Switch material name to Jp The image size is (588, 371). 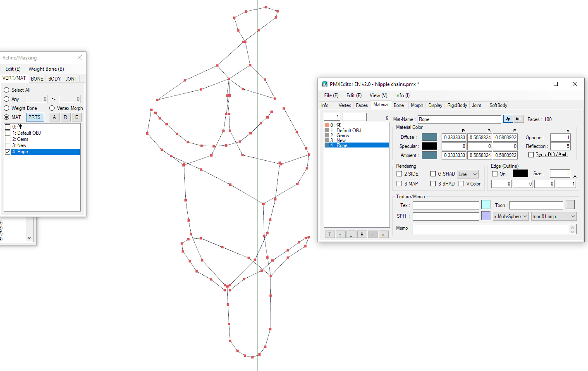tap(508, 119)
